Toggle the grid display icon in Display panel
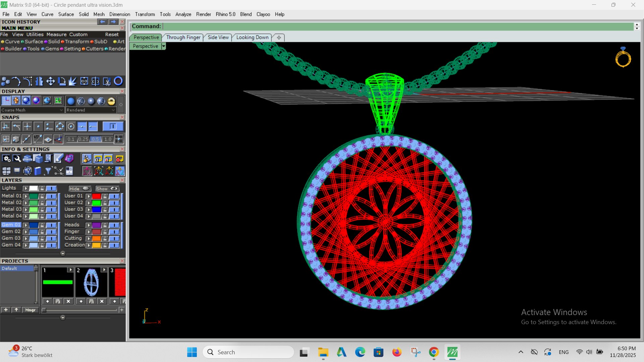 pos(6,101)
